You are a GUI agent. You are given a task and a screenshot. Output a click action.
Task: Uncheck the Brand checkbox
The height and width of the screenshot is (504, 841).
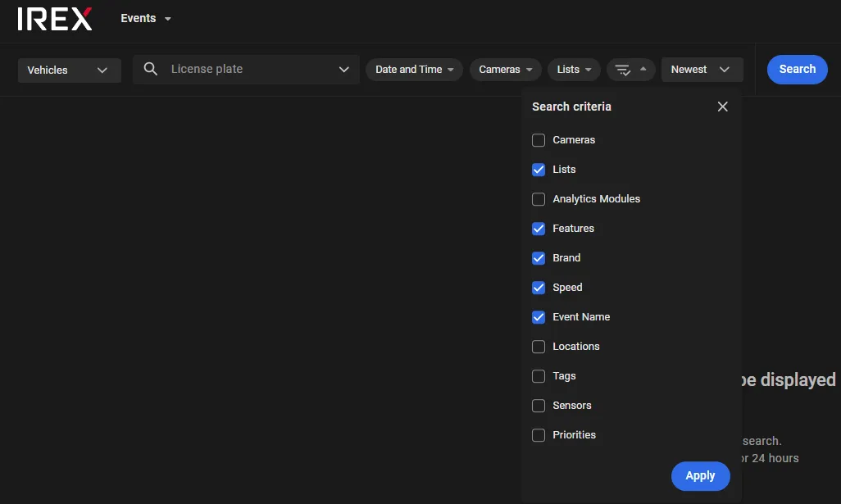(539, 258)
